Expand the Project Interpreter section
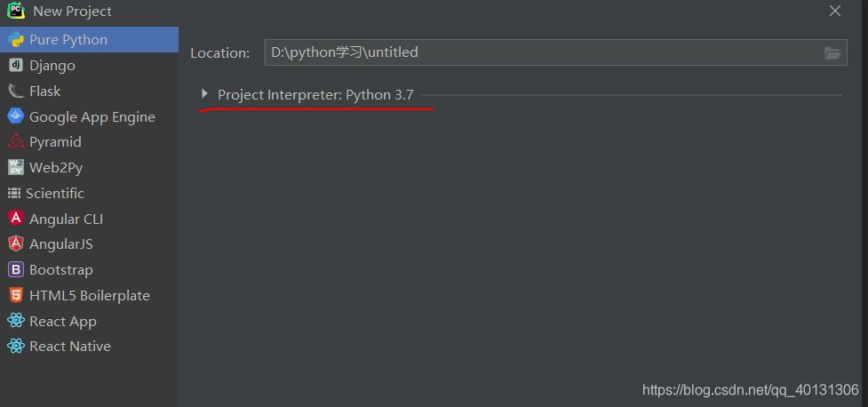Viewport: 868px width, 407px height. [x=204, y=94]
